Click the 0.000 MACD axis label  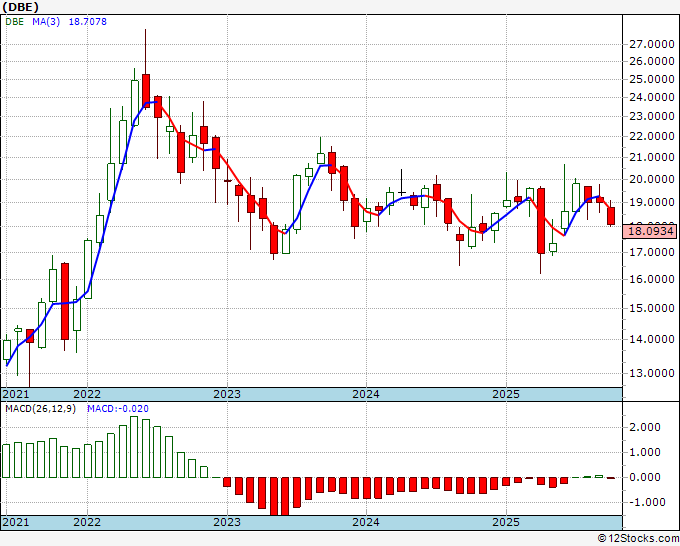644,477
